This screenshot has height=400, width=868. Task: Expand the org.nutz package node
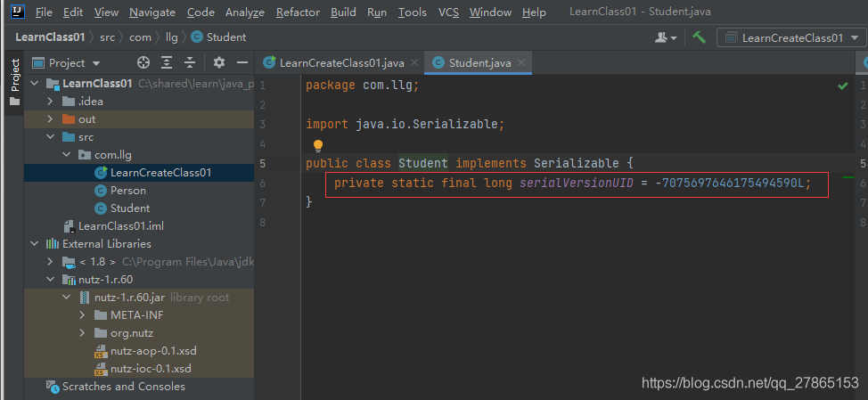pyautogui.click(x=82, y=332)
